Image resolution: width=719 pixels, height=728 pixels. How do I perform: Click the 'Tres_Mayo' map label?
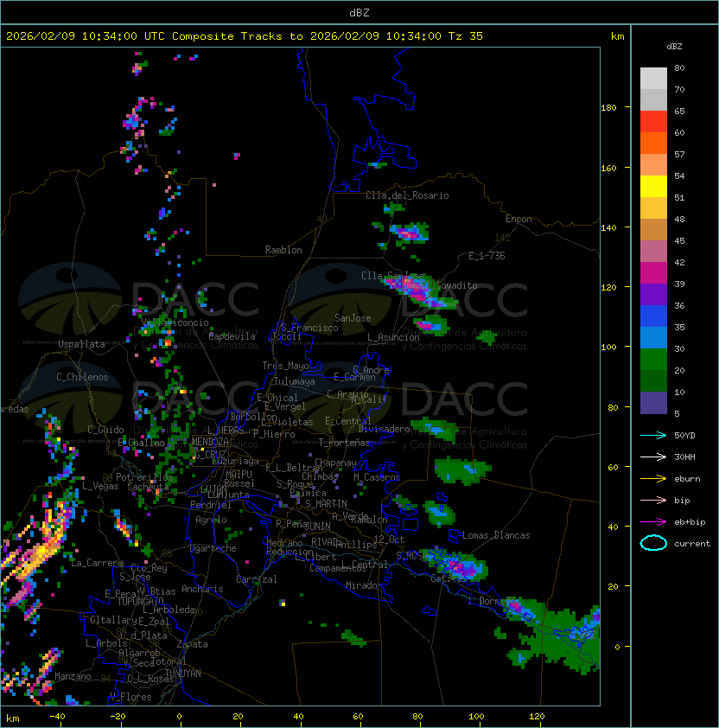tap(285, 366)
